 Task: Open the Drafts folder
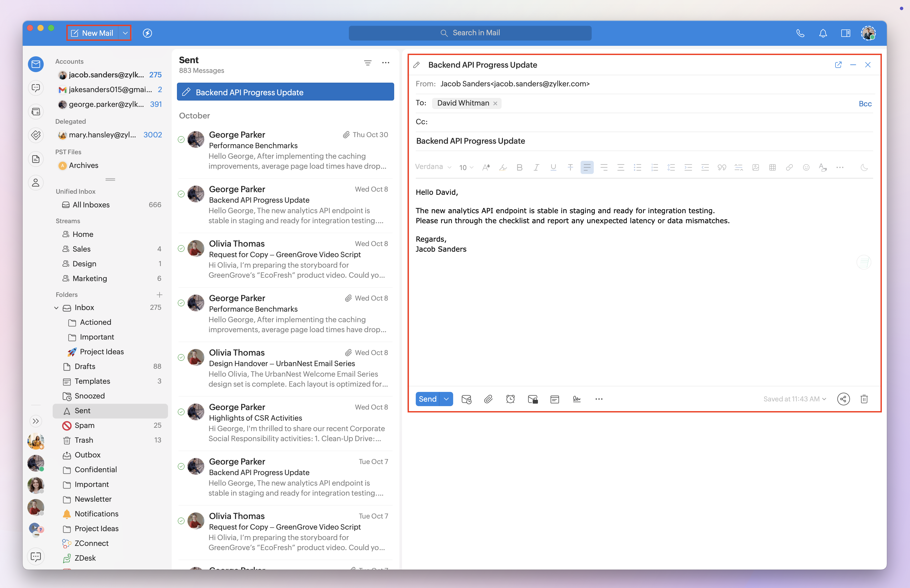click(85, 367)
